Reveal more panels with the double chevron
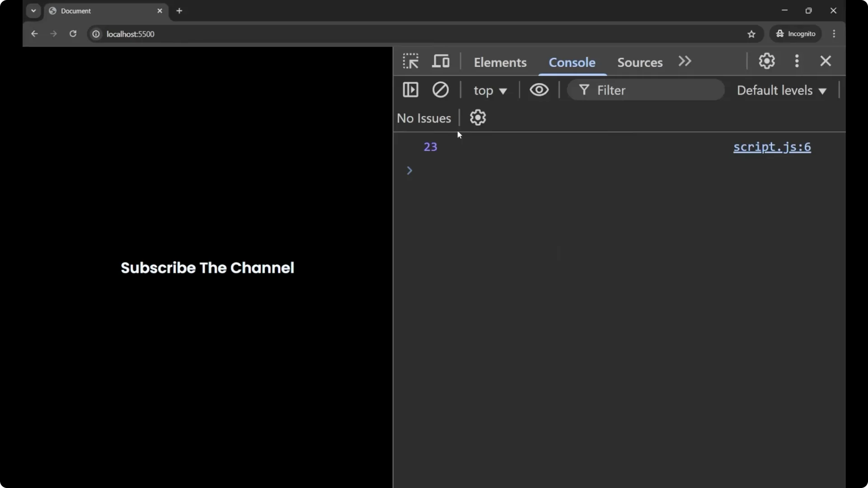868x488 pixels. (x=684, y=61)
